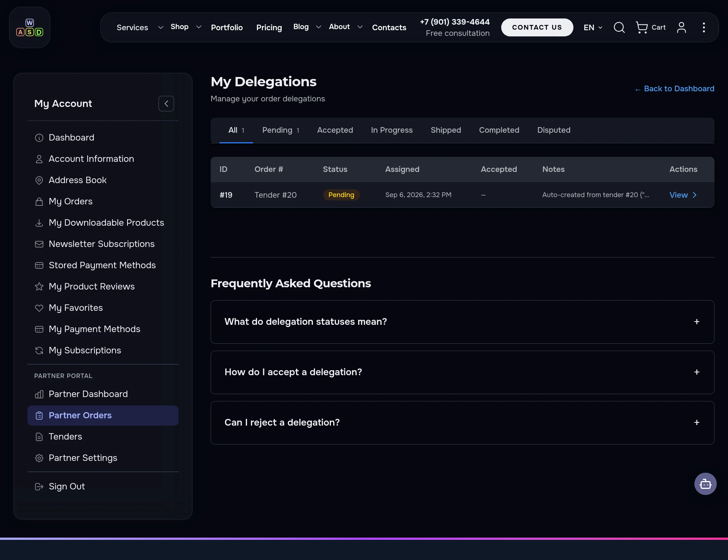Open the shopping cart icon
This screenshot has width=728, height=560.
(641, 27)
